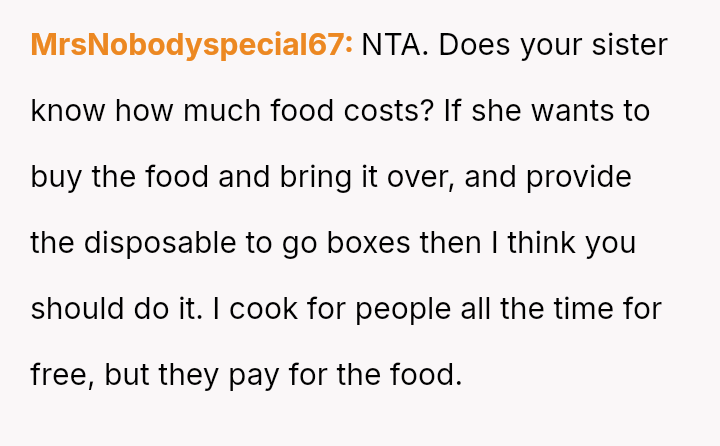Click the MrsNobodyspecial67 username link
Viewport: 720px width, 446px height.
(191, 45)
